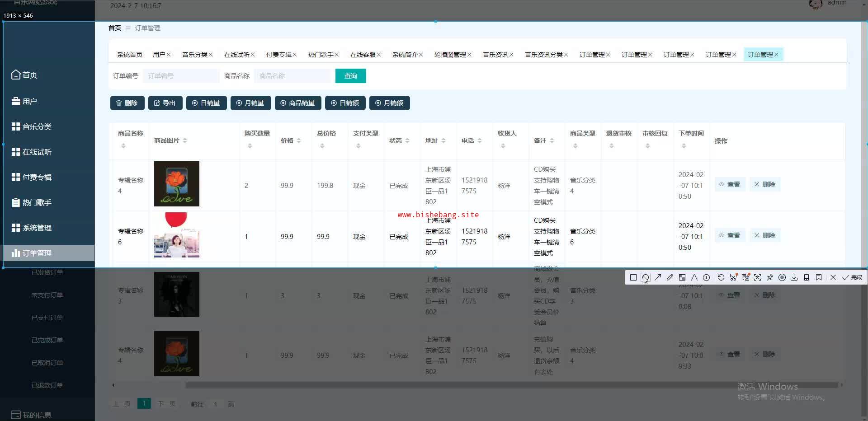The image size is (868, 421).
Task: Open 热门歌手 from the sidebar menu
Action: coord(37,202)
